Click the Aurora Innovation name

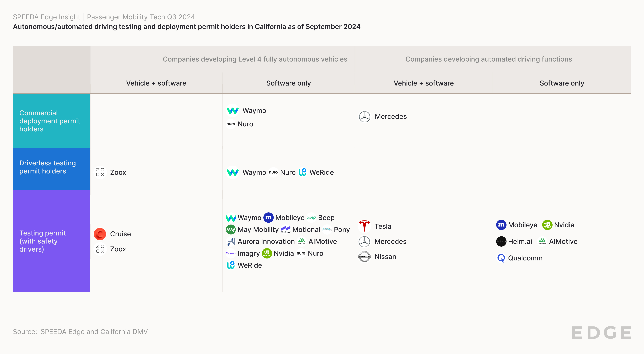[266, 241]
